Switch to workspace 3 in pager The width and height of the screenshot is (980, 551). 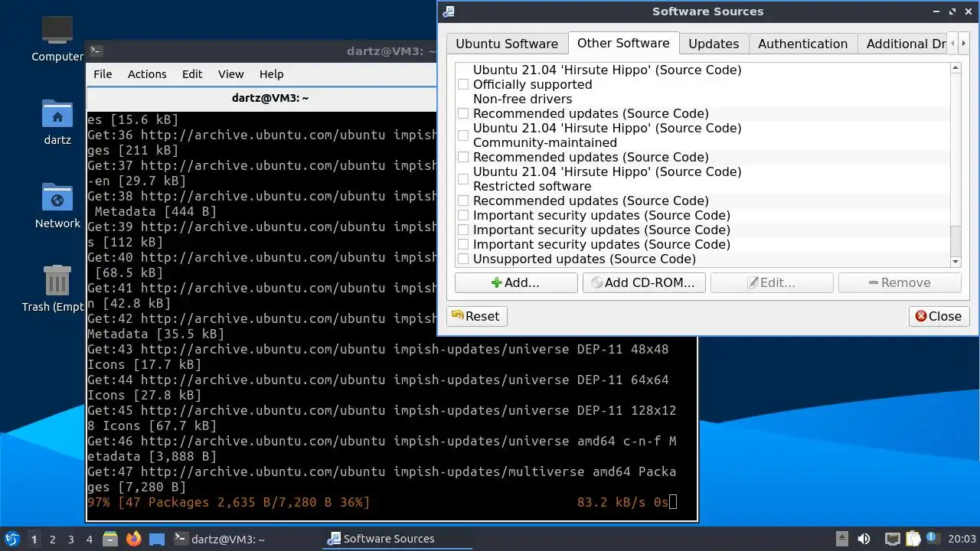[x=71, y=540]
